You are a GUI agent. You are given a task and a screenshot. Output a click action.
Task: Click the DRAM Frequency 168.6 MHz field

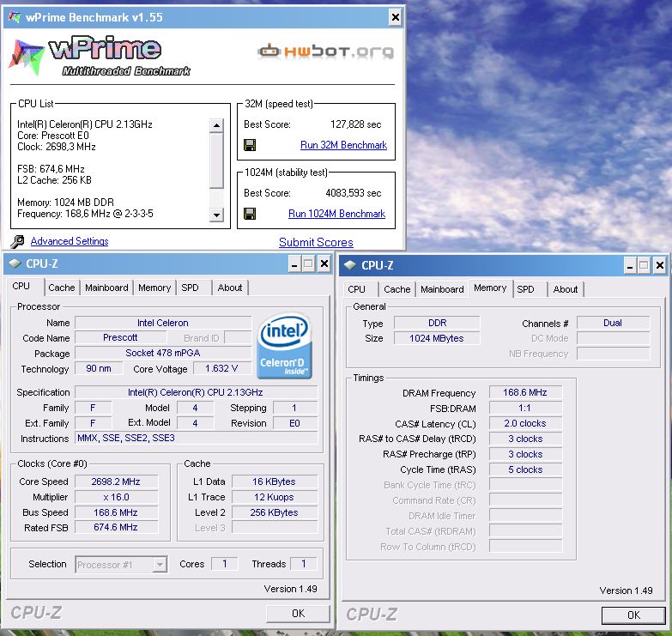coord(525,392)
